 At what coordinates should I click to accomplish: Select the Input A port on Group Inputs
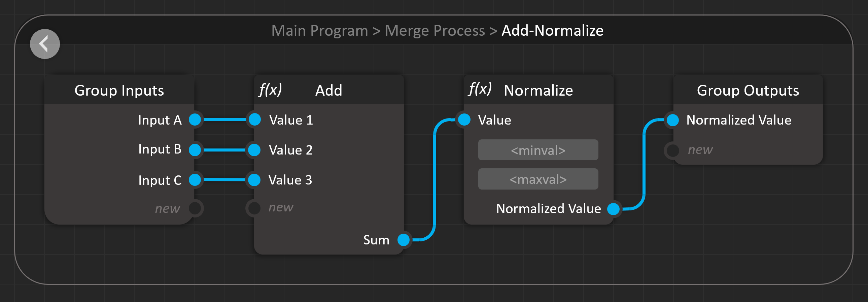pos(195,120)
